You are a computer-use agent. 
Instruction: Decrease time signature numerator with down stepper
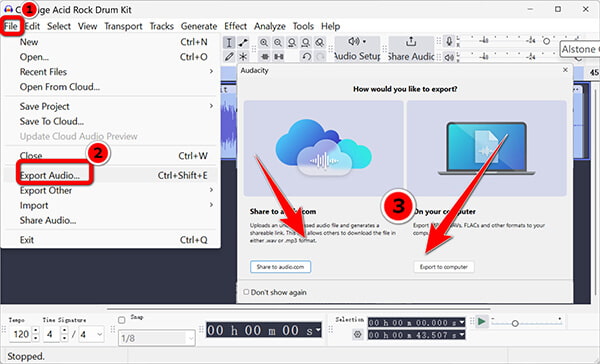click(x=65, y=338)
